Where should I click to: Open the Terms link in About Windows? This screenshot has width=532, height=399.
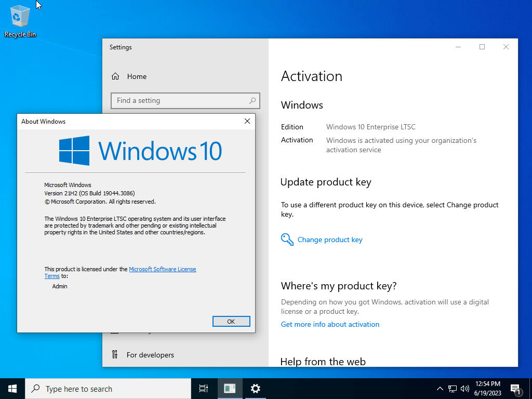click(52, 276)
